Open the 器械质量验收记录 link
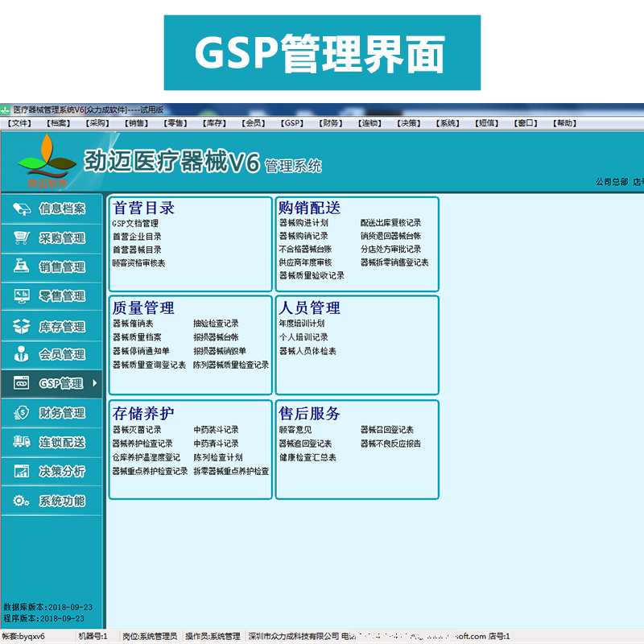Screen dimensions: 644x644 coord(312,275)
